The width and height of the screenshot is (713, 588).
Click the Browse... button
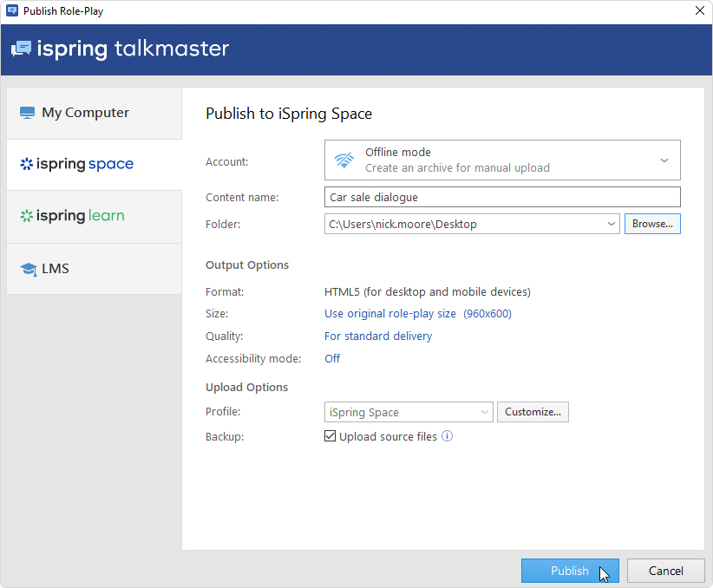tap(652, 224)
